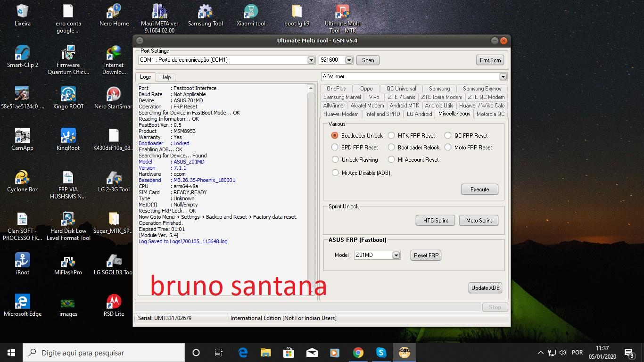
Task: Open the CamApp desktop icon
Action: [22, 140]
